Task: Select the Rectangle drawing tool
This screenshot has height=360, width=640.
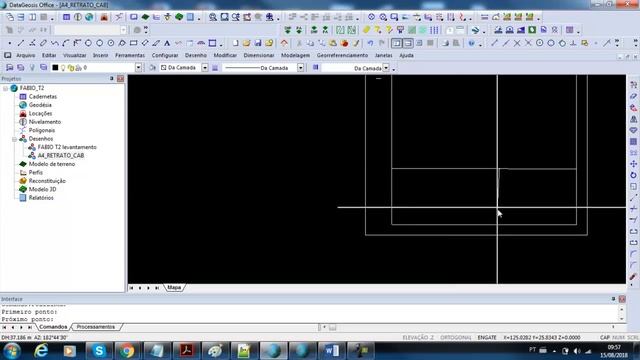Action: (133, 43)
